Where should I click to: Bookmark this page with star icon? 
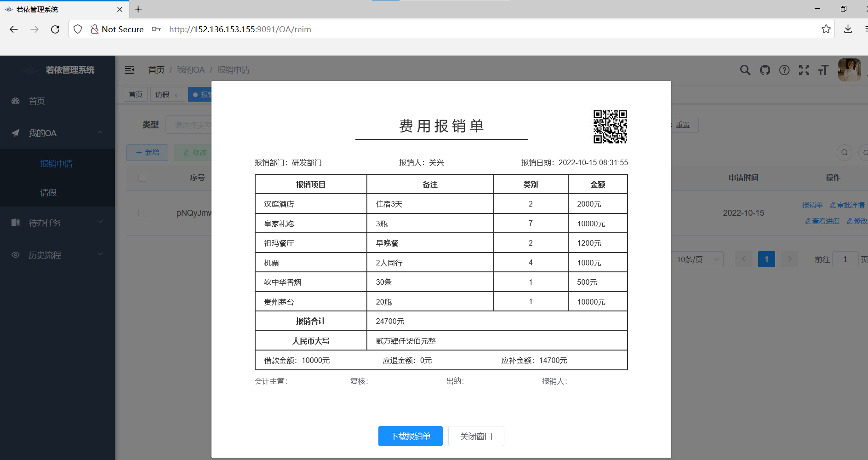click(826, 29)
